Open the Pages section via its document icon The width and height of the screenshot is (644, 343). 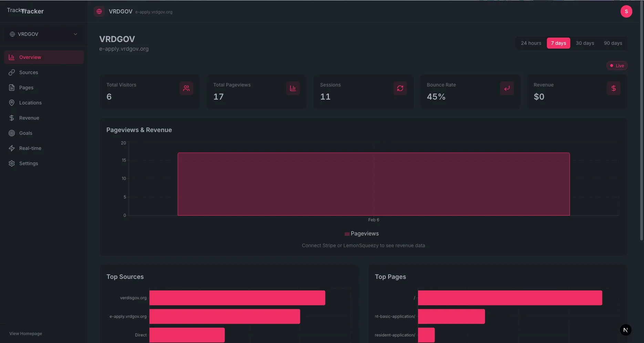12,87
